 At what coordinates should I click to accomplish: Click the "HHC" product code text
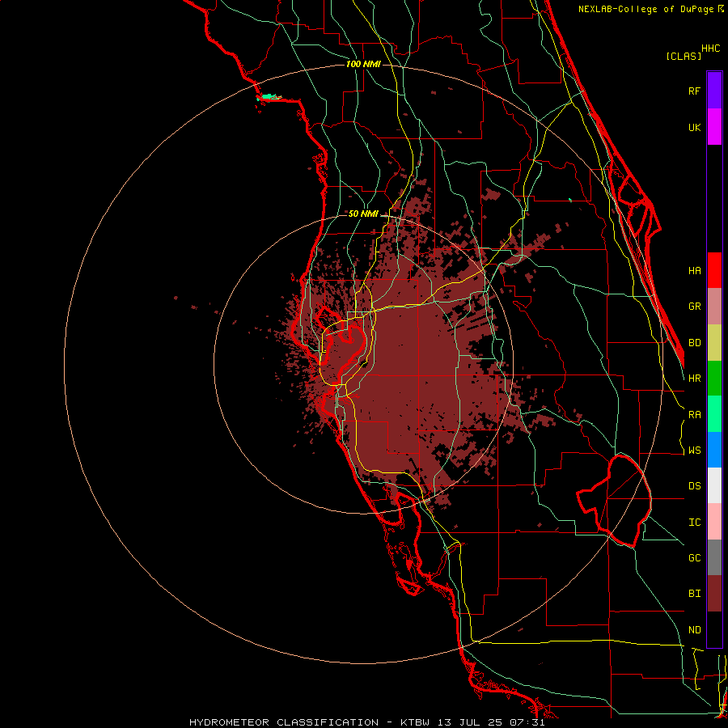tap(710, 49)
